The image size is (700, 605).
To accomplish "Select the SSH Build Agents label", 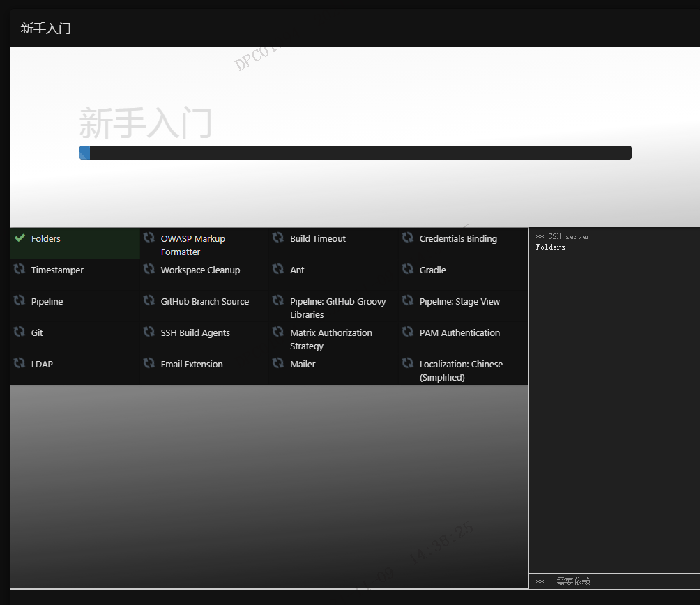I will coord(195,333).
